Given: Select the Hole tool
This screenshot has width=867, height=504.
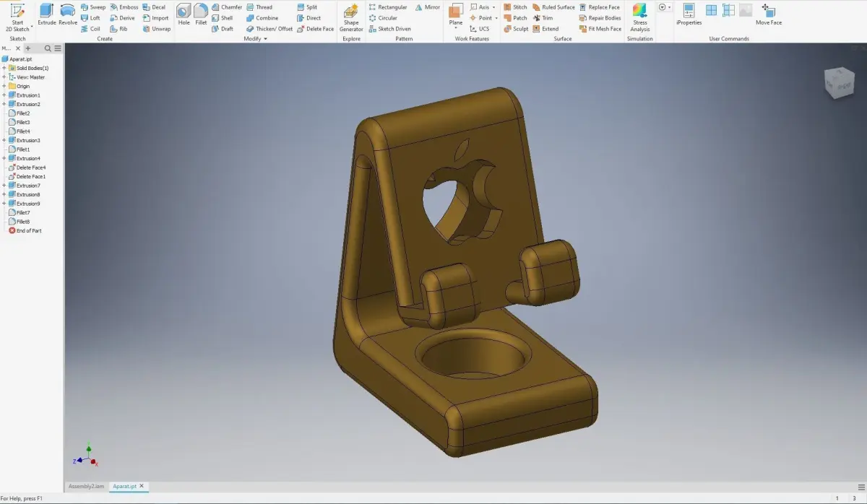Looking at the screenshot, I should (184, 15).
